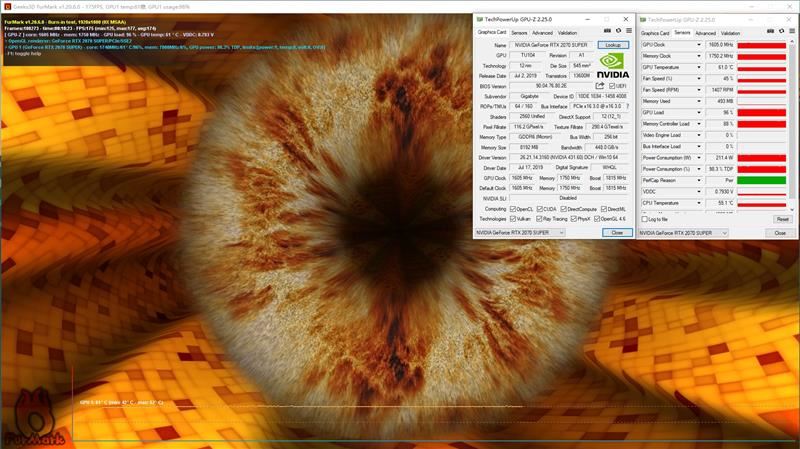
Task: Click the Bus Interface question mark
Action: (x=628, y=106)
